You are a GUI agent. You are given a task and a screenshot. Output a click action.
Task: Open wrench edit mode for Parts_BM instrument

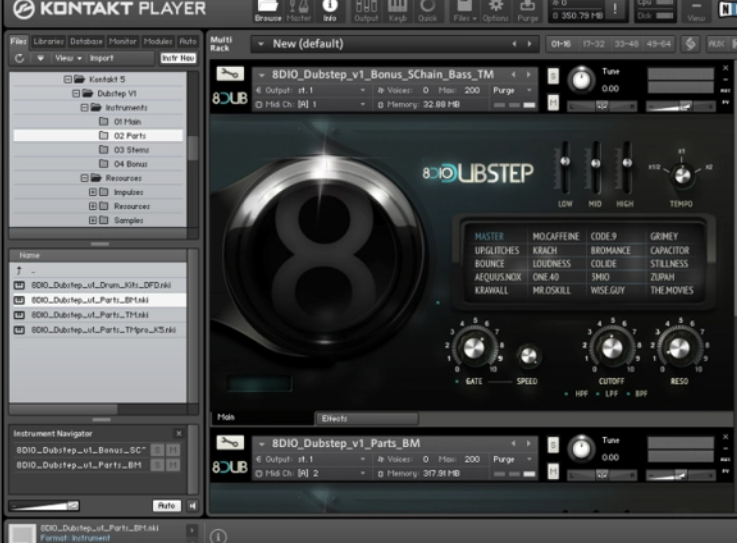230,442
